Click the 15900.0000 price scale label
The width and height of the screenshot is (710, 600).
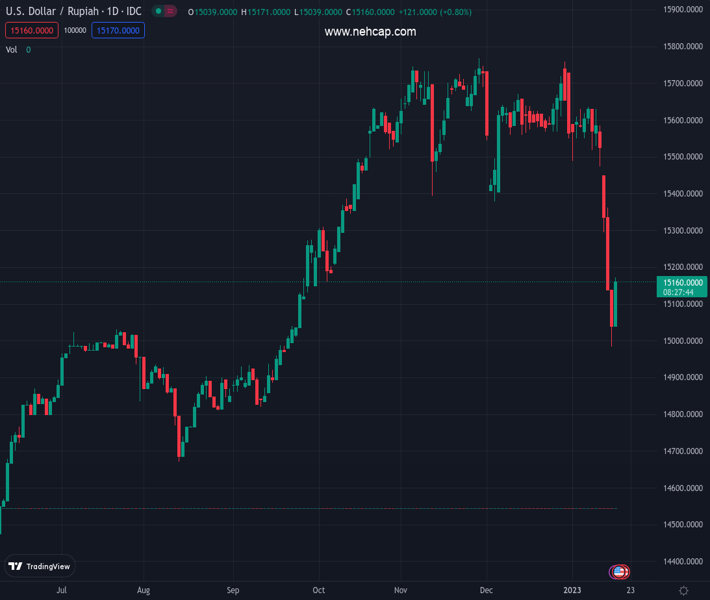(685, 10)
